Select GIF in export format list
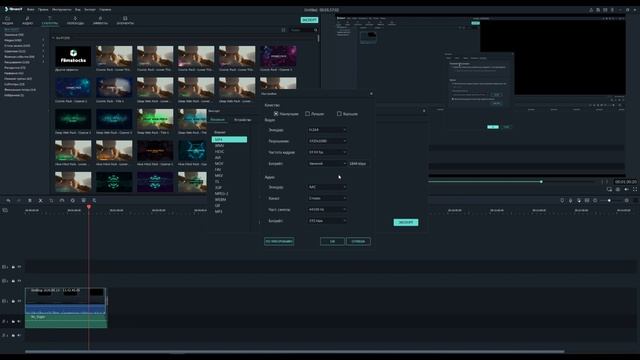The height and width of the screenshot is (360, 640). coord(218,206)
